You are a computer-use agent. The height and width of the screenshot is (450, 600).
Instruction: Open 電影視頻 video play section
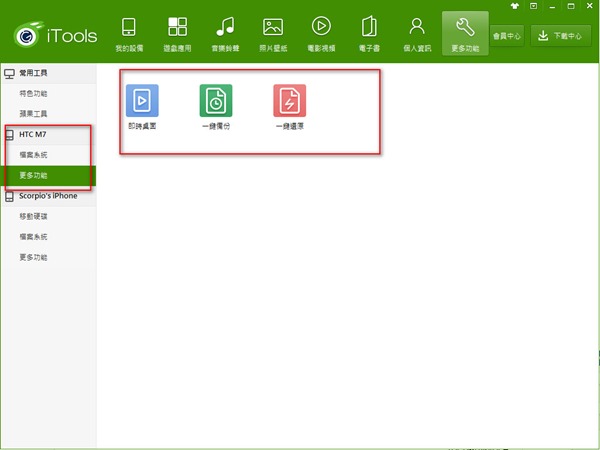pyautogui.click(x=321, y=34)
